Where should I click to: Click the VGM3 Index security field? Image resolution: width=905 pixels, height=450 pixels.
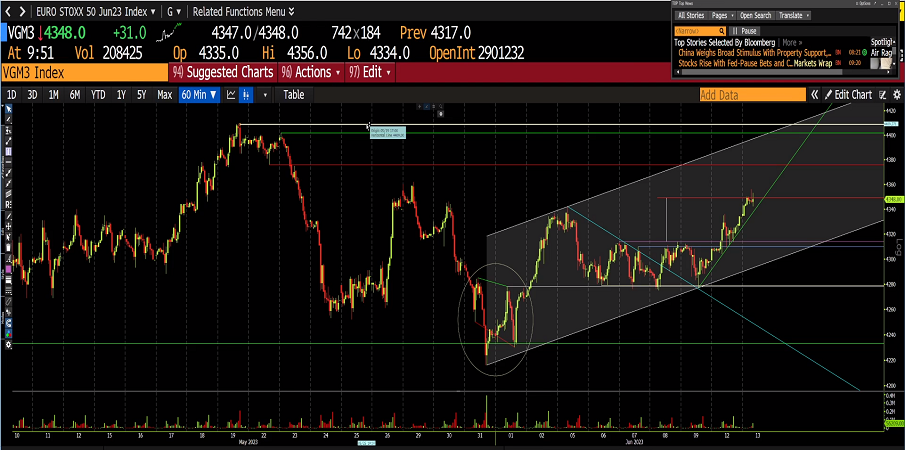coord(84,72)
